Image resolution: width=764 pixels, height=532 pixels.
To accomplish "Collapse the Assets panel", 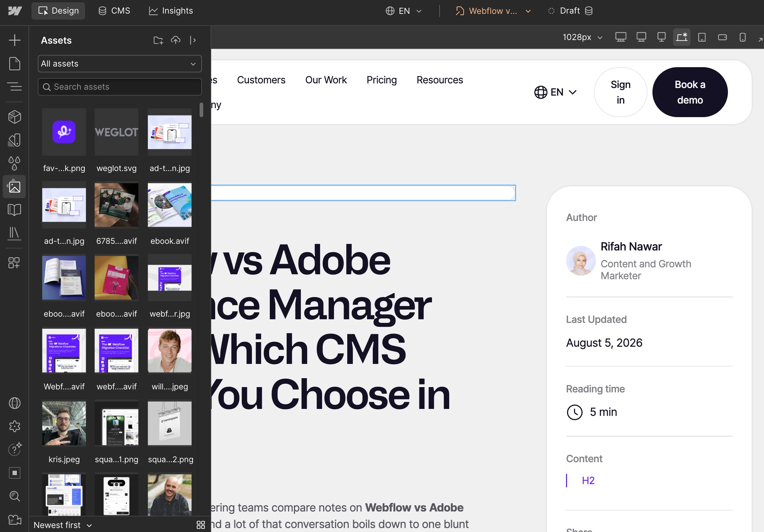I will (x=193, y=40).
